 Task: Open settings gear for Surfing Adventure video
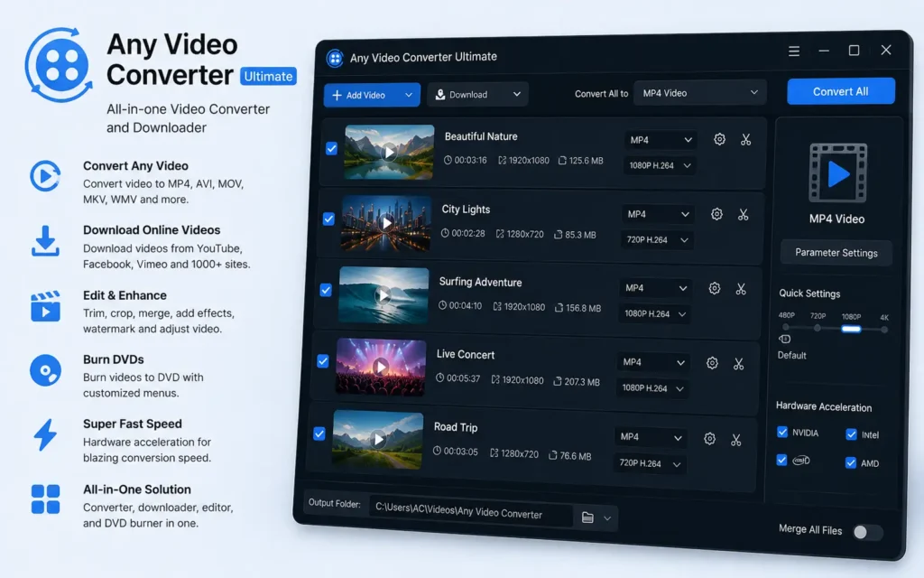(715, 288)
